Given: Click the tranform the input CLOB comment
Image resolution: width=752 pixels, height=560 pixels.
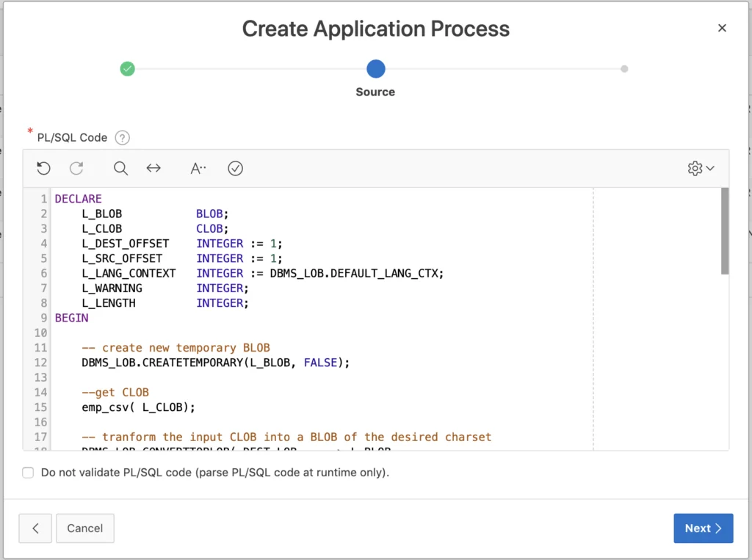Looking at the screenshot, I should click(286, 437).
